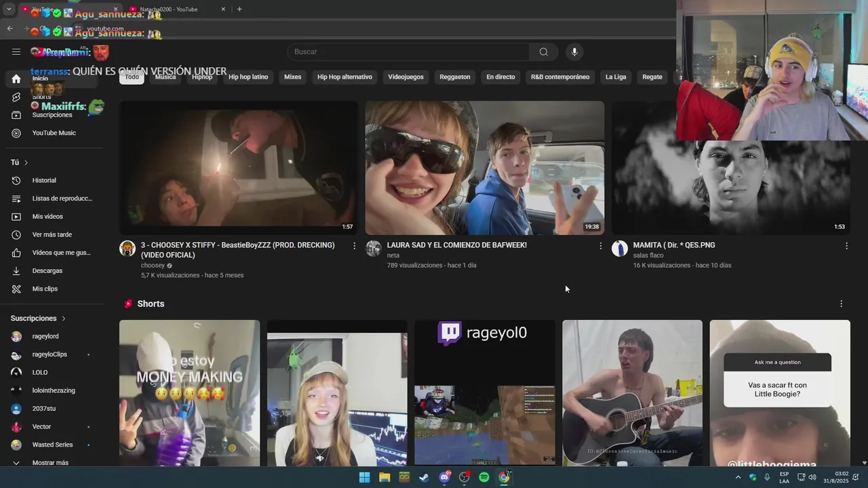Activate voice search microphone icon
This screenshot has height=488, width=868.
pos(574,52)
